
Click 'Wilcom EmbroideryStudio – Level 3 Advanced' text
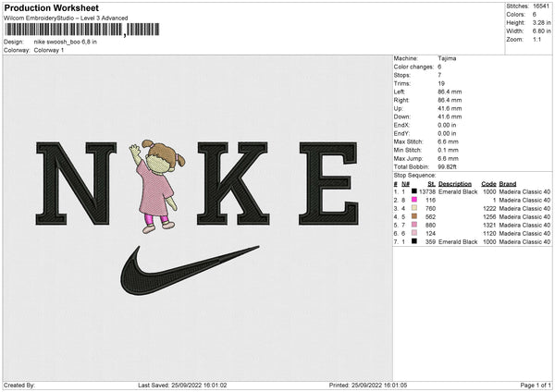66,18
